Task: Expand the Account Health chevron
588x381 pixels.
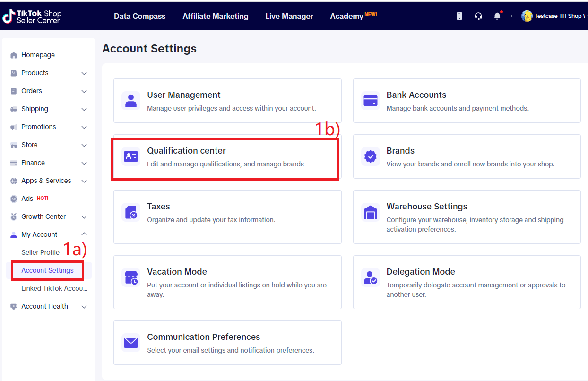Action: pyautogui.click(x=84, y=307)
